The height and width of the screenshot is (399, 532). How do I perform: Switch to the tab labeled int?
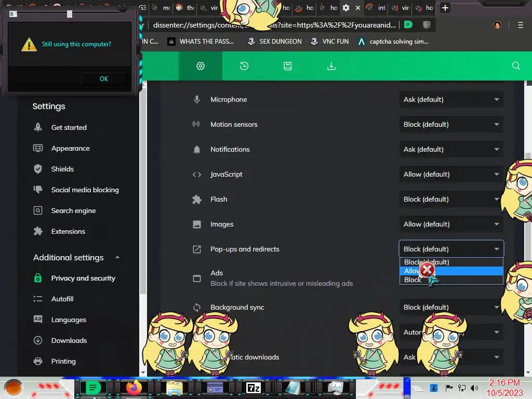pyautogui.click(x=377, y=8)
